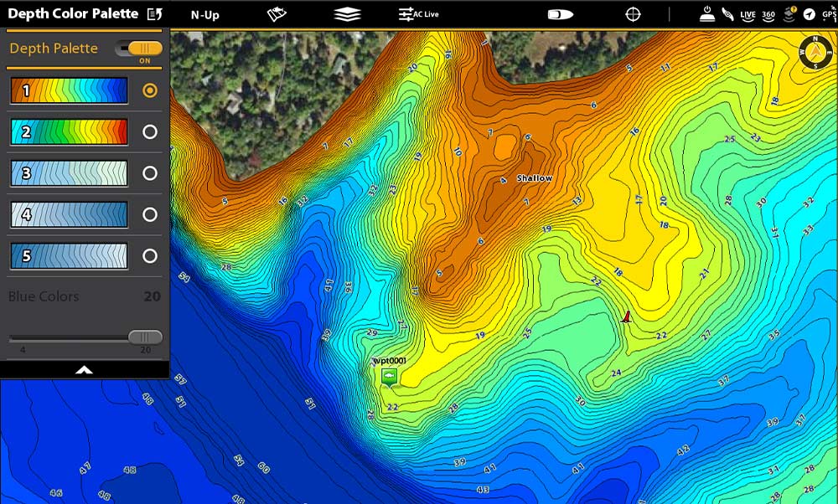Tap the LIVE sonar status icon
Screen dimensions: 838x504
click(x=747, y=15)
